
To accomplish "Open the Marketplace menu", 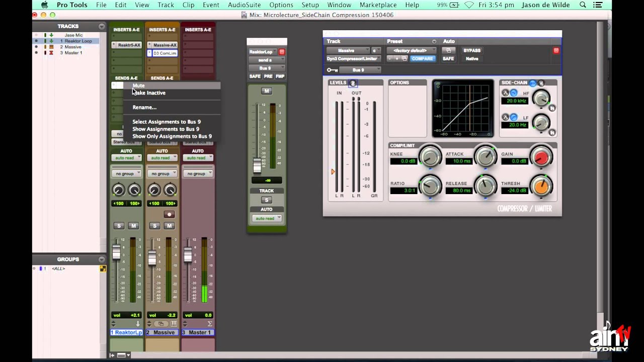I will pyautogui.click(x=378, y=5).
